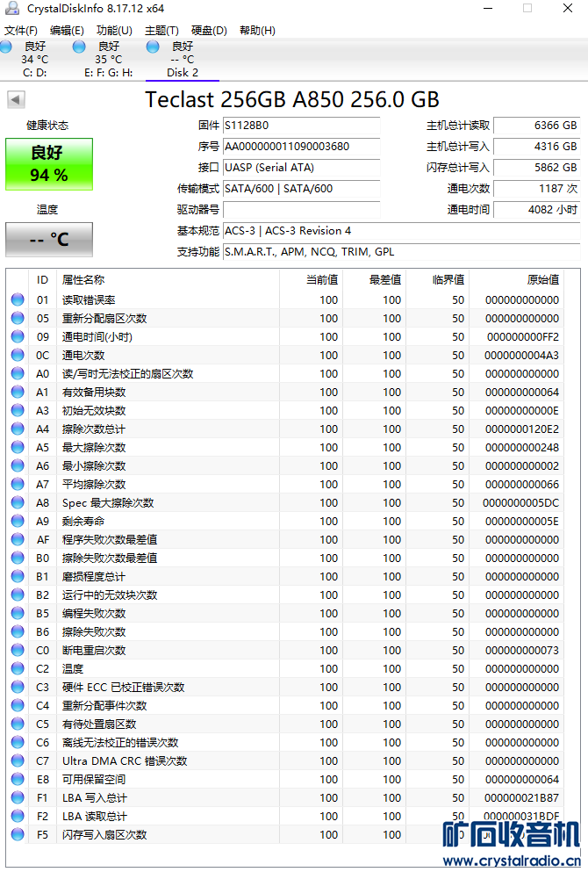The image size is (588, 872).
Task: Click status orb for attribute AF
Action: [18, 539]
